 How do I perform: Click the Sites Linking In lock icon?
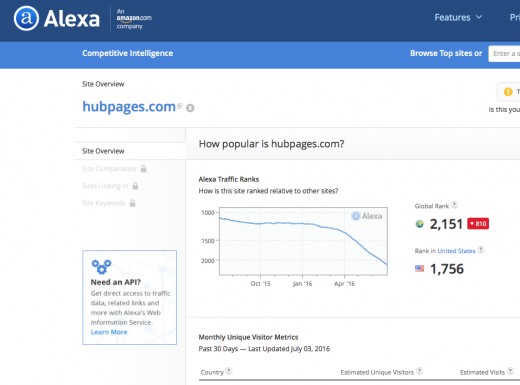[135, 186]
